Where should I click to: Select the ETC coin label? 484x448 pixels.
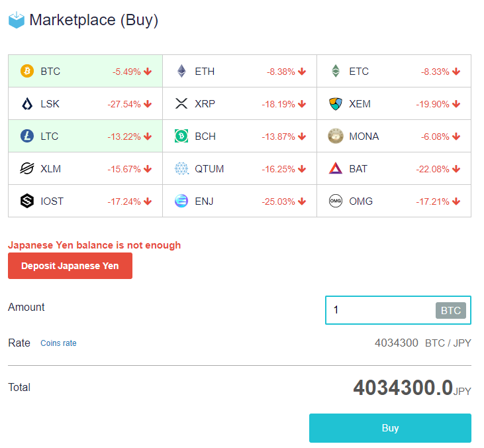(x=359, y=72)
